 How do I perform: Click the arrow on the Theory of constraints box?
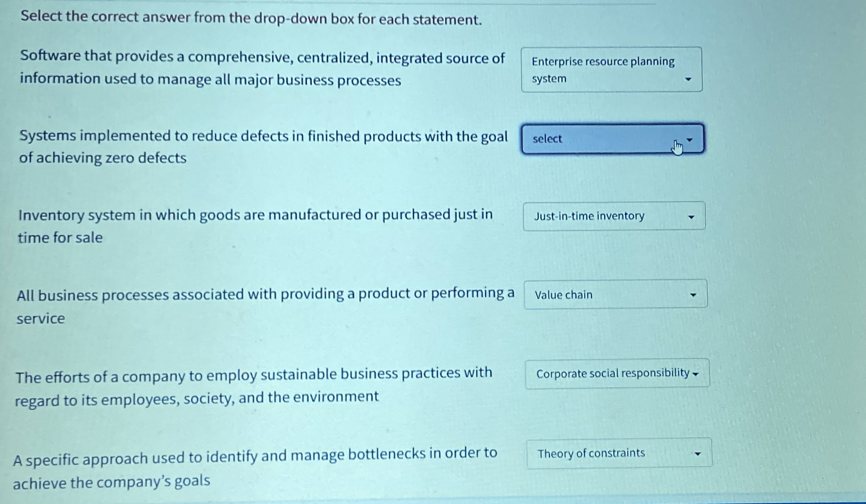click(698, 453)
